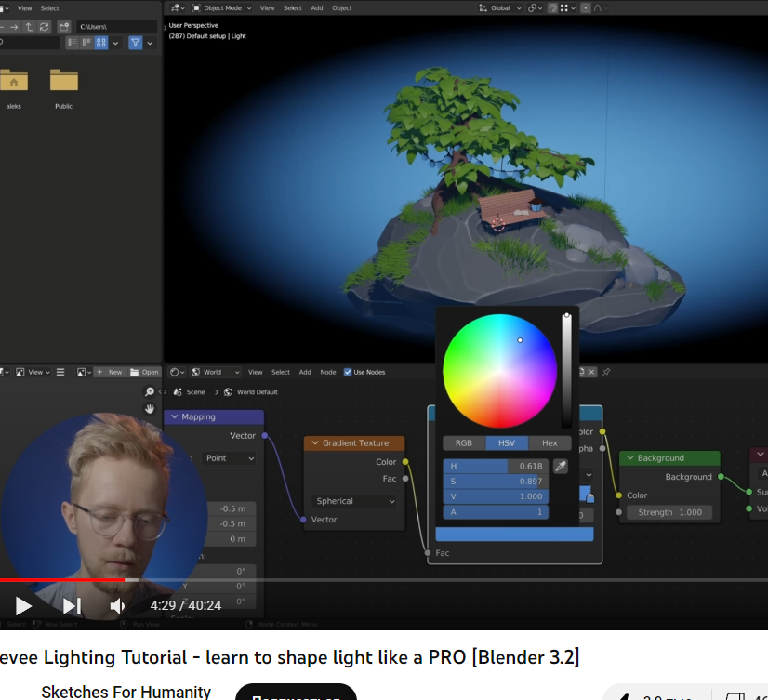The image size is (768, 700).
Task: Go forward in the file browser
Action: pyautogui.click(x=14, y=27)
